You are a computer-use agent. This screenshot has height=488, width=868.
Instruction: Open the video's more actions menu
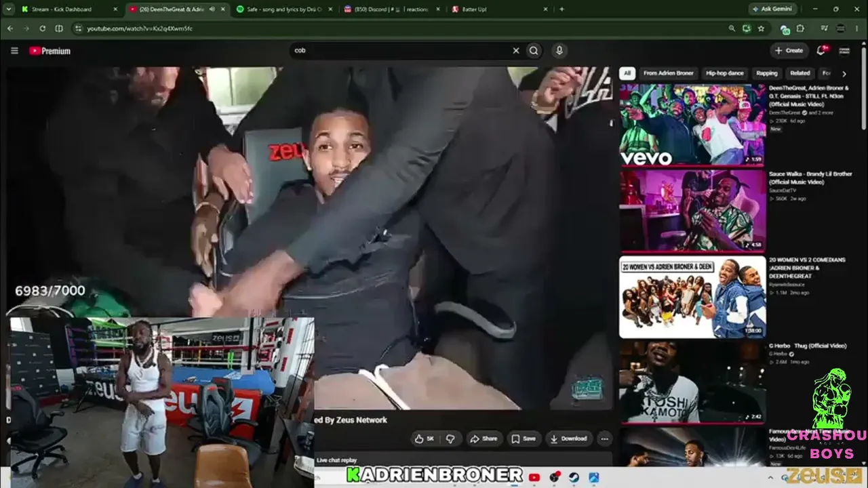(604, 439)
